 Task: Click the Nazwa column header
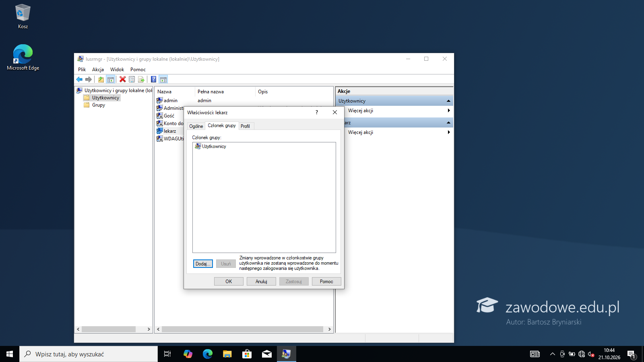coord(175,92)
